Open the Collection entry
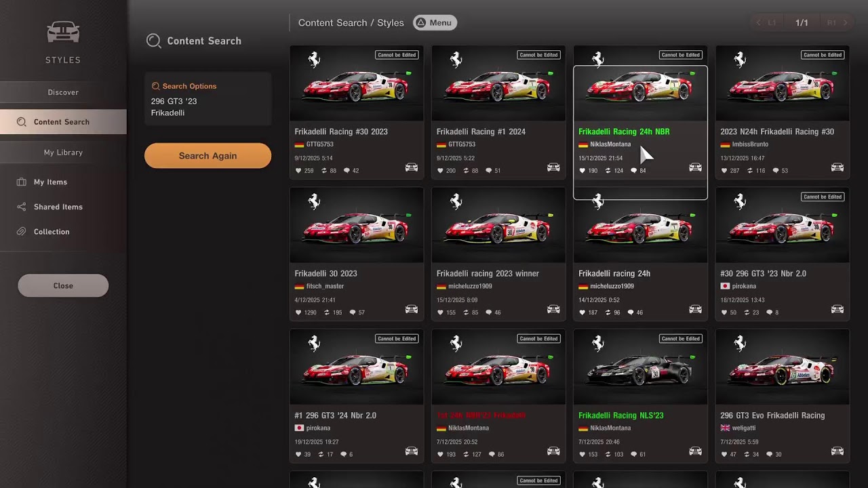Screen dimensions: 868x488 (x=52, y=232)
